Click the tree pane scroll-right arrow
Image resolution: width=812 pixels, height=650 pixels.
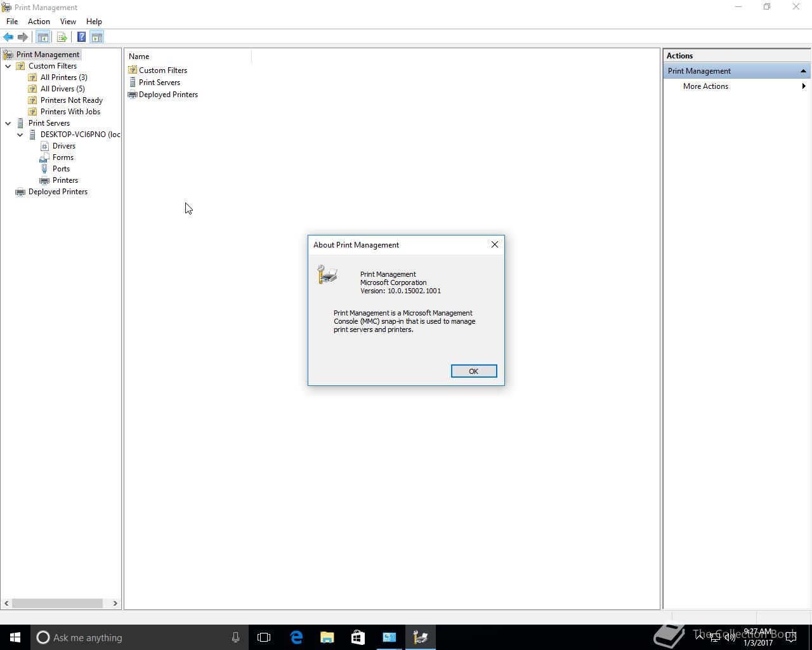click(115, 603)
